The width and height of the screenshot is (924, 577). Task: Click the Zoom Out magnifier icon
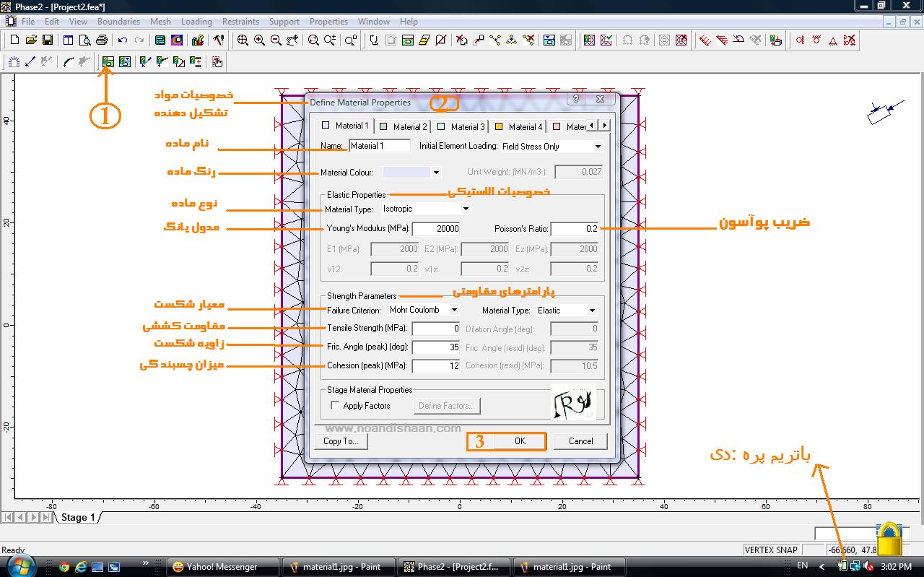click(276, 40)
